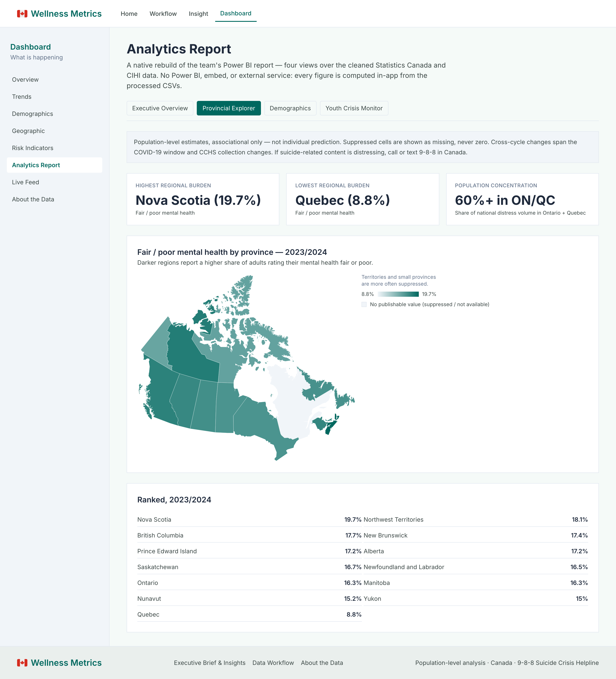Click the 8.8%–19.7% gradient legend bar
616x679 pixels.
[398, 294]
